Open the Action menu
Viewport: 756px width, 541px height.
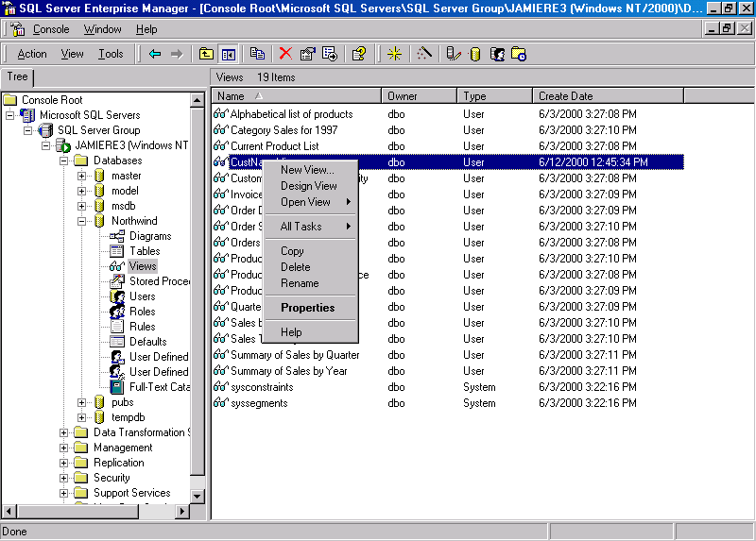coord(32,54)
